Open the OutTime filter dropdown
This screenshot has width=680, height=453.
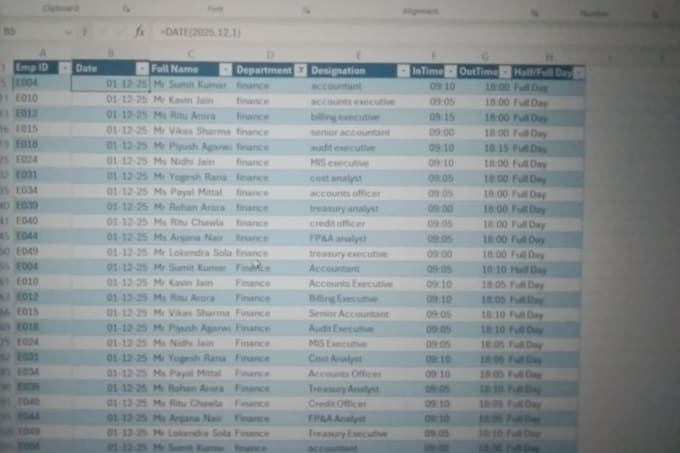pyautogui.click(x=505, y=72)
